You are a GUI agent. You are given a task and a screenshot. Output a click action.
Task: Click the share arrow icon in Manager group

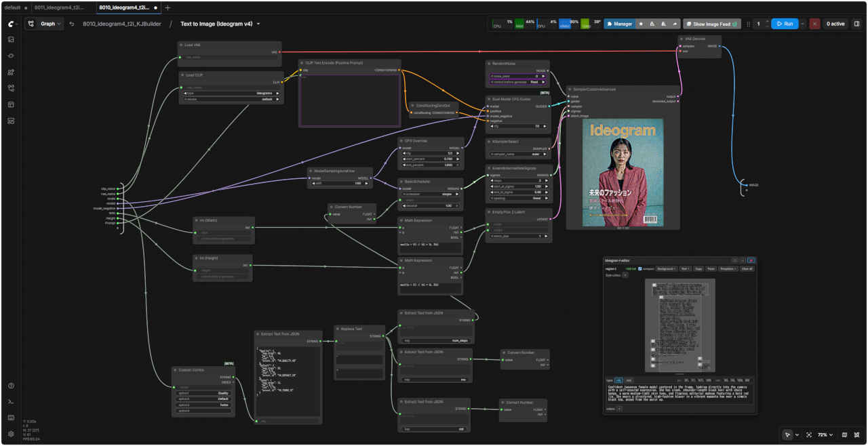click(x=675, y=24)
